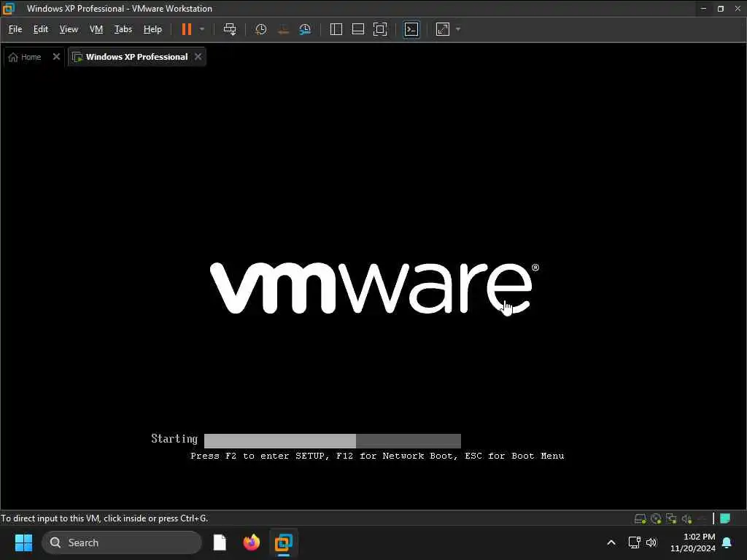747x560 pixels.
Task: Open the notifications bell icon
Action: [727, 542]
